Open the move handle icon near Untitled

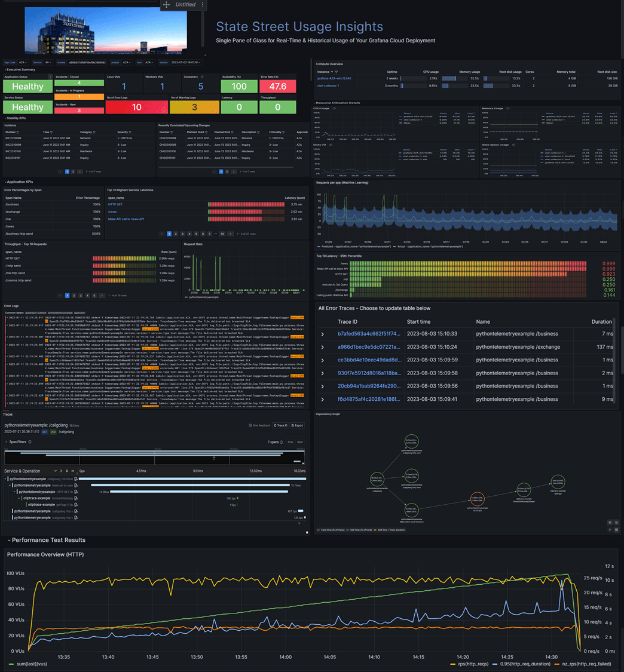click(x=166, y=5)
